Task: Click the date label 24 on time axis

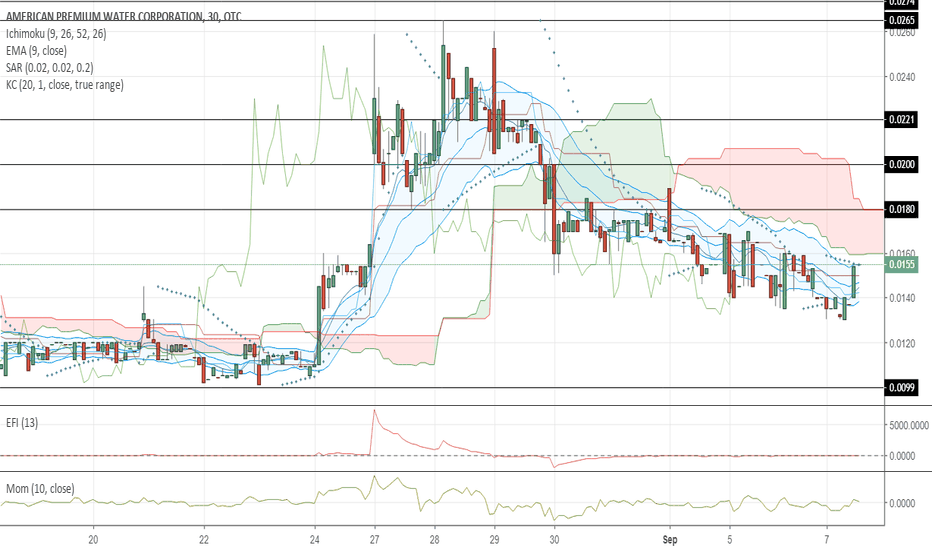Action: (315, 540)
